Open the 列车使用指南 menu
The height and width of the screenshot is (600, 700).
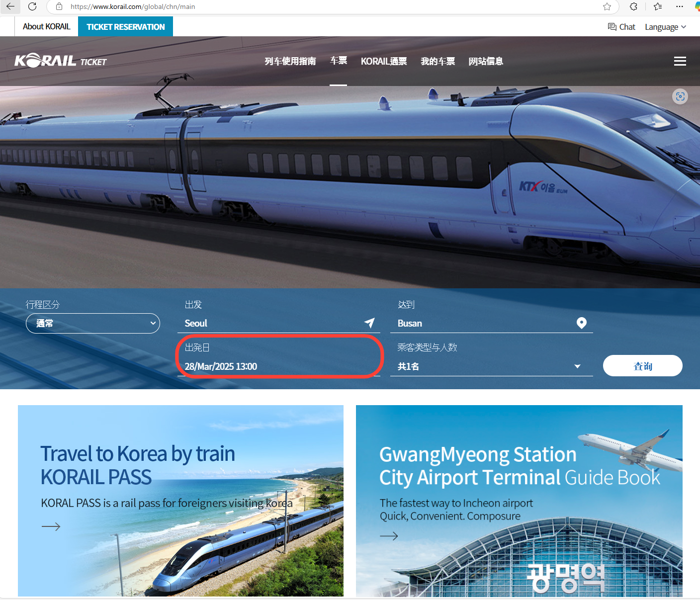pos(290,61)
